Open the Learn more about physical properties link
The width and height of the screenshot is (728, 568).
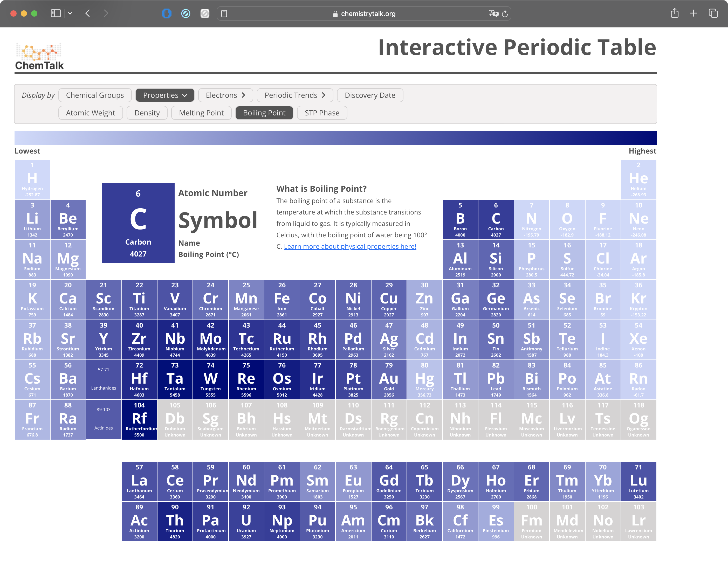(x=350, y=246)
